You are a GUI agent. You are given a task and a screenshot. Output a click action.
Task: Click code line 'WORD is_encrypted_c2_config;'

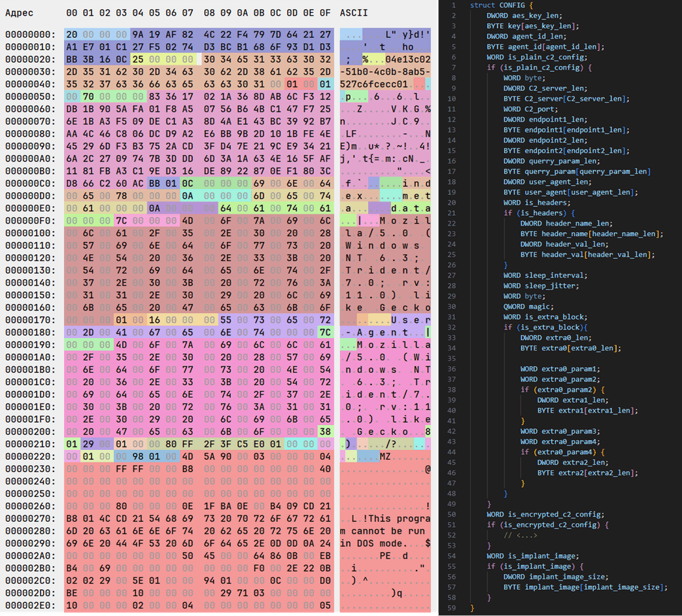tap(545, 515)
